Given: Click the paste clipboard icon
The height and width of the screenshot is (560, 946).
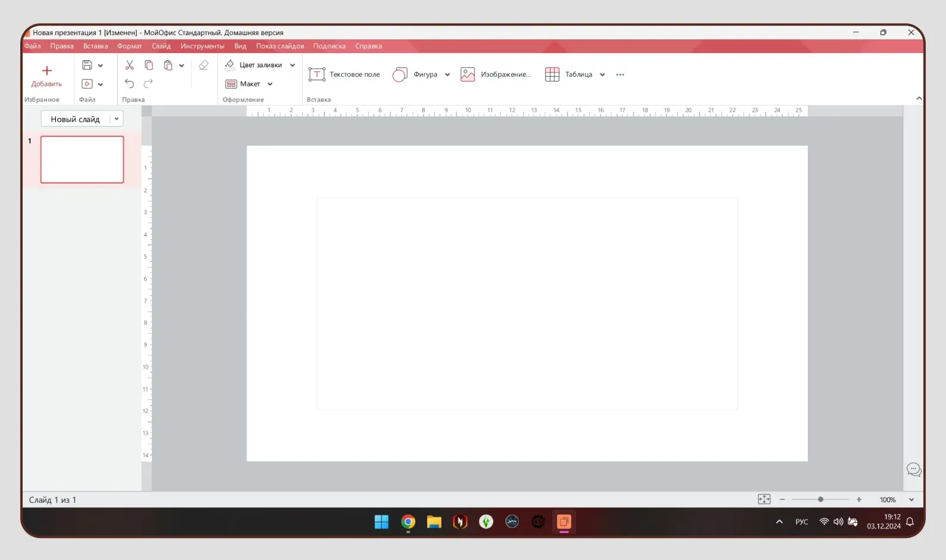Looking at the screenshot, I should [x=168, y=65].
